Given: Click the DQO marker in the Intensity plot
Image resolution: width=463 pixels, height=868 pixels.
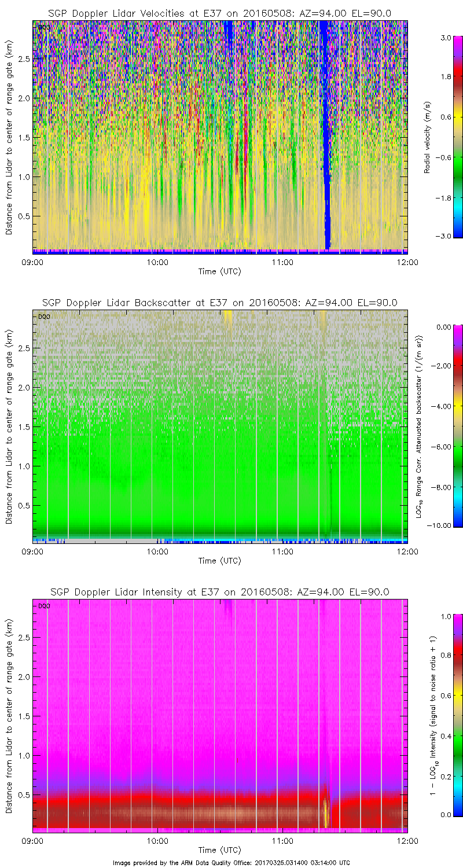Looking at the screenshot, I should point(43,606).
